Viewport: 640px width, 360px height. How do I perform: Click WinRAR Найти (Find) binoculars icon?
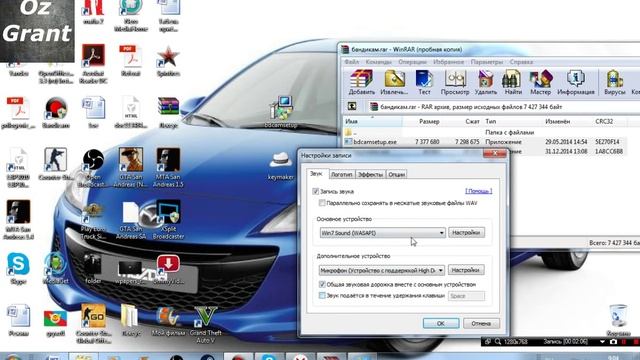click(513, 82)
